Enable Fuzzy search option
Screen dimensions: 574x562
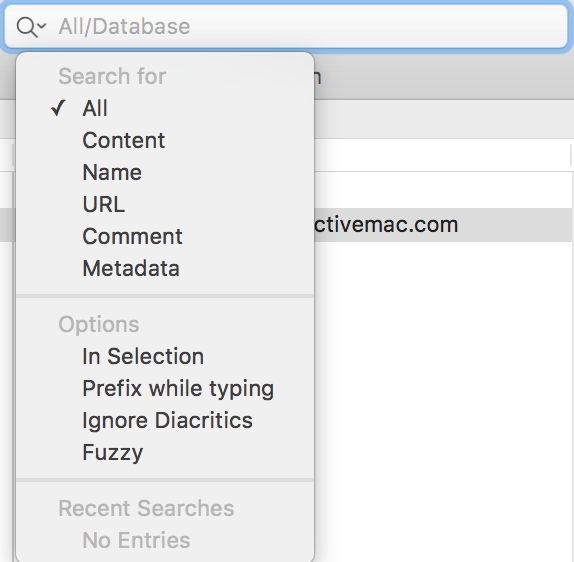[165, 453]
